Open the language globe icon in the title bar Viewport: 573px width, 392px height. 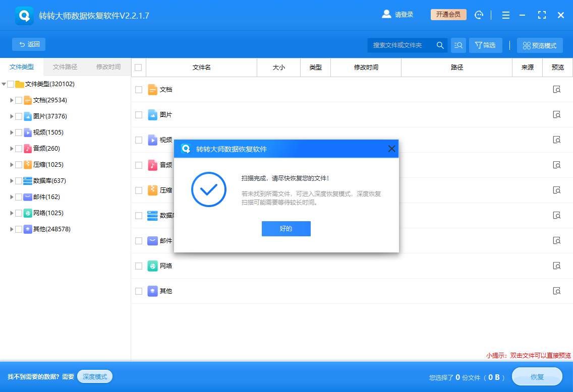(478, 15)
